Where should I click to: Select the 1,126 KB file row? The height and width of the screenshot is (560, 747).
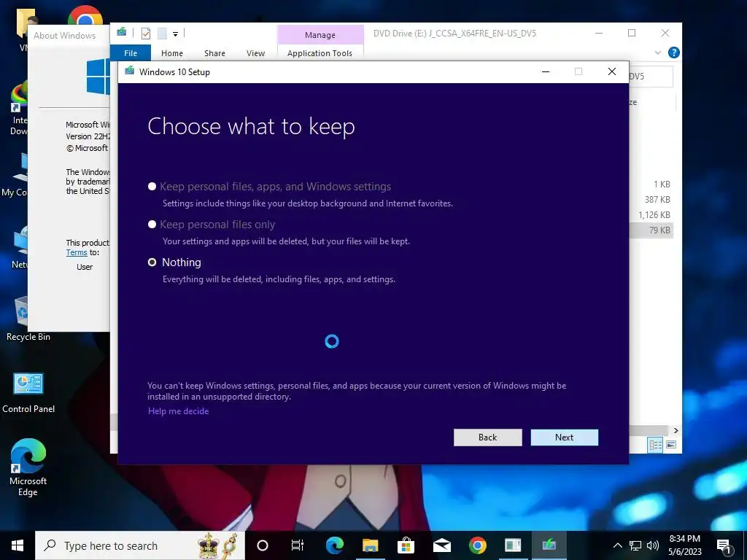[651, 215]
